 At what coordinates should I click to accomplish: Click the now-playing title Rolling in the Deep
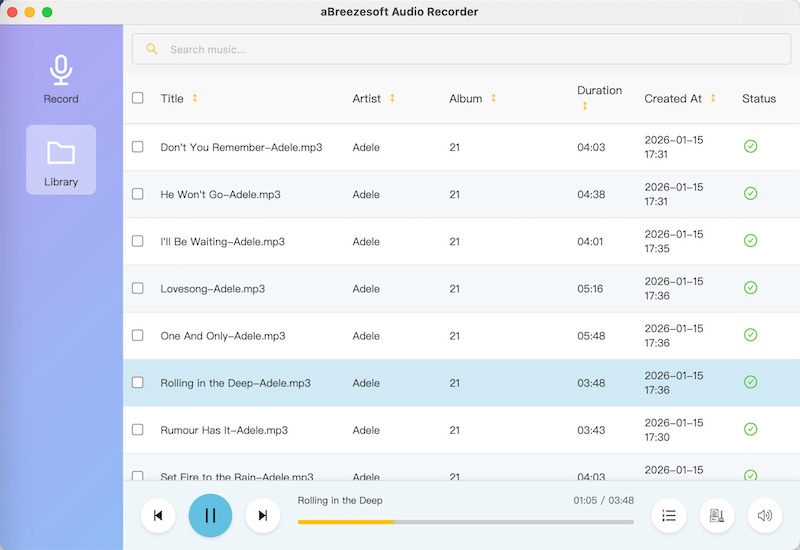pyautogui.click(x=340, y=501)
